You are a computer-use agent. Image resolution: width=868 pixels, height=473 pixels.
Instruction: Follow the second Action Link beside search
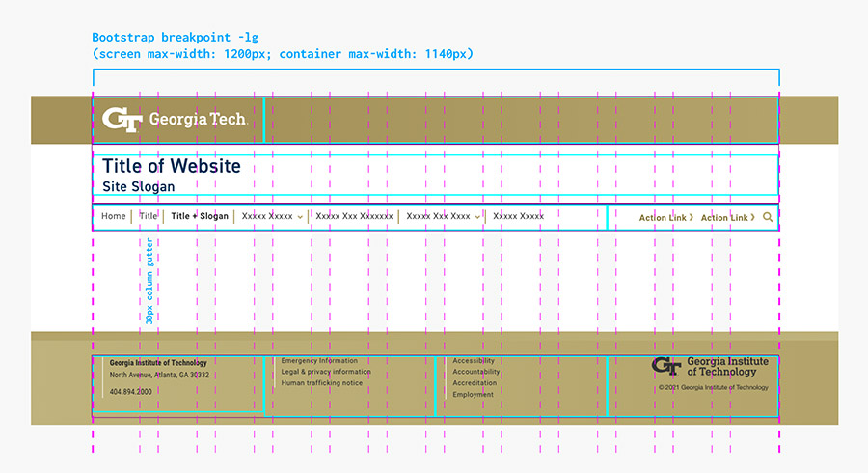tap(727, 217)
